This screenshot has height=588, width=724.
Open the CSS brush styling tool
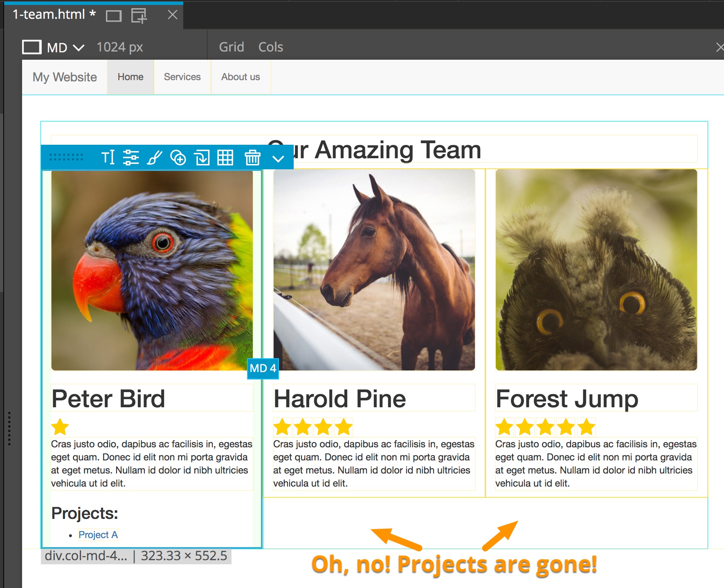(x=155, y=157)
